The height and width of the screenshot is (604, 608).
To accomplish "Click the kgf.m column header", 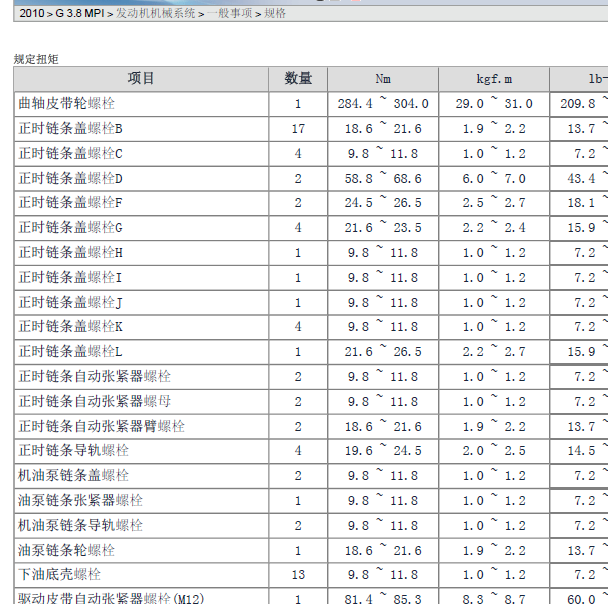I will point(494,79).
